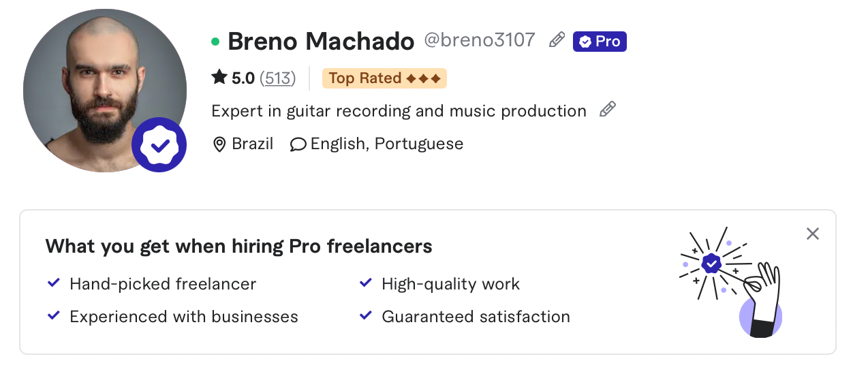Click the @breno3107 username text
This screenshot has height=376, width=868.
click(x=480, y=40)
